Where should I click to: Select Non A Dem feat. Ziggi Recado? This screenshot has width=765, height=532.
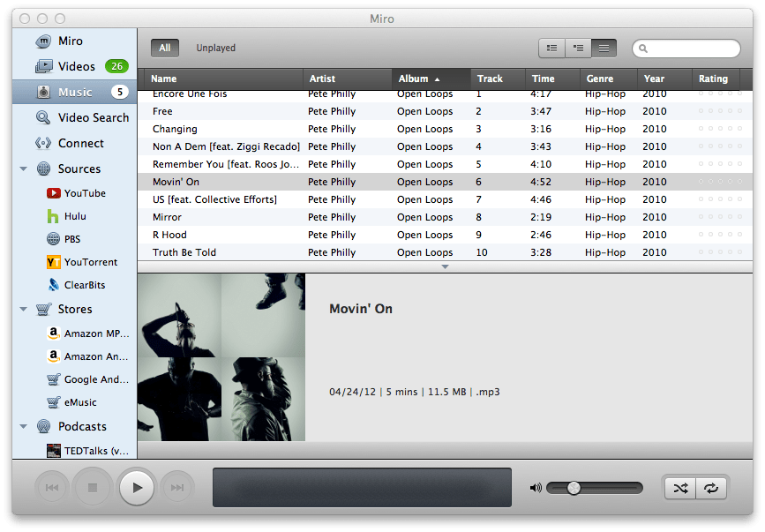pos(445,146)
